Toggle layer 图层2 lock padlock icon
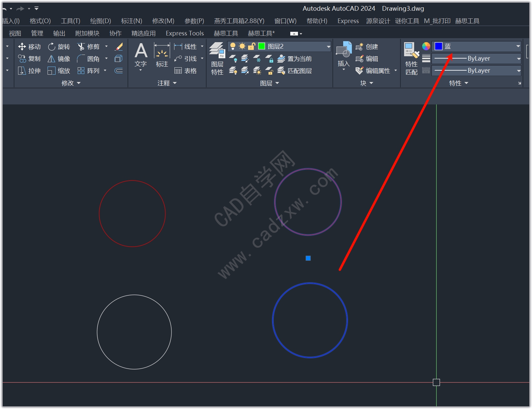The height and width of the screenshot is (409, 532). [251, 46]
